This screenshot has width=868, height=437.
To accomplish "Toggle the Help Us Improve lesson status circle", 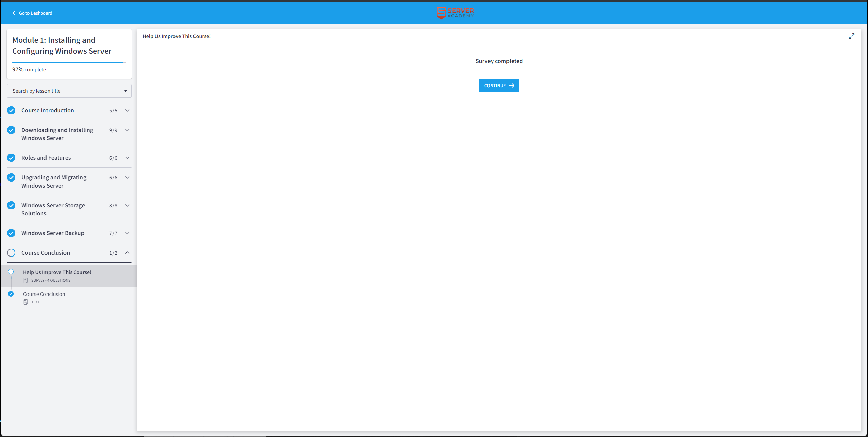I will pos(11,272).
